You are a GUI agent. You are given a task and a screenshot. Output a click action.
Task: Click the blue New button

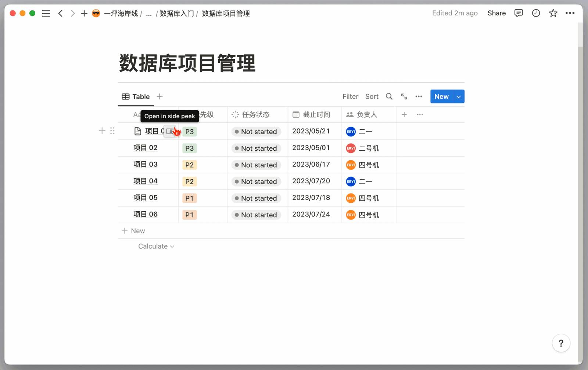pos(441,97)
